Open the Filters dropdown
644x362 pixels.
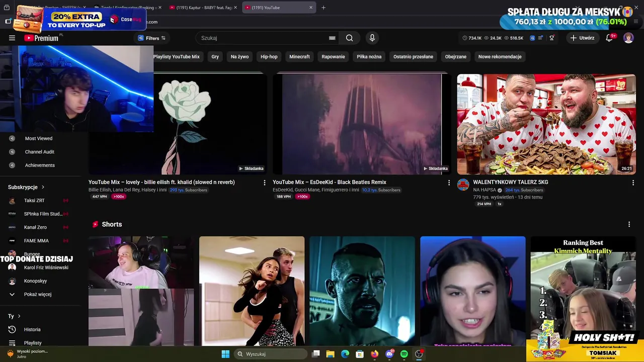pos(152,38)
